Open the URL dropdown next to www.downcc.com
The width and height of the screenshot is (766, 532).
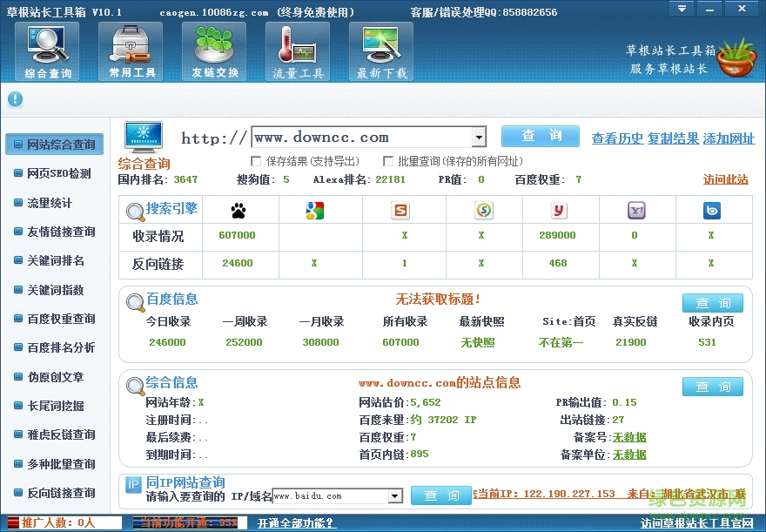point(479,137)
